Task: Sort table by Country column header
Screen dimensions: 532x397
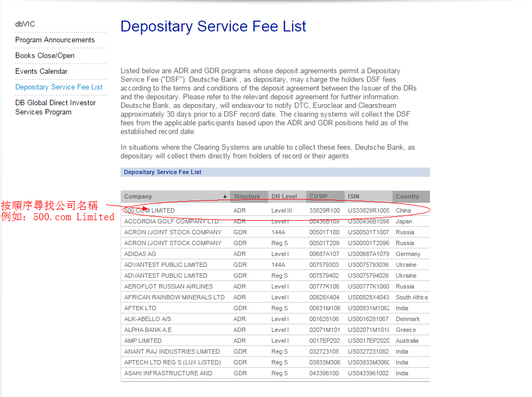Action: point(407,196)
